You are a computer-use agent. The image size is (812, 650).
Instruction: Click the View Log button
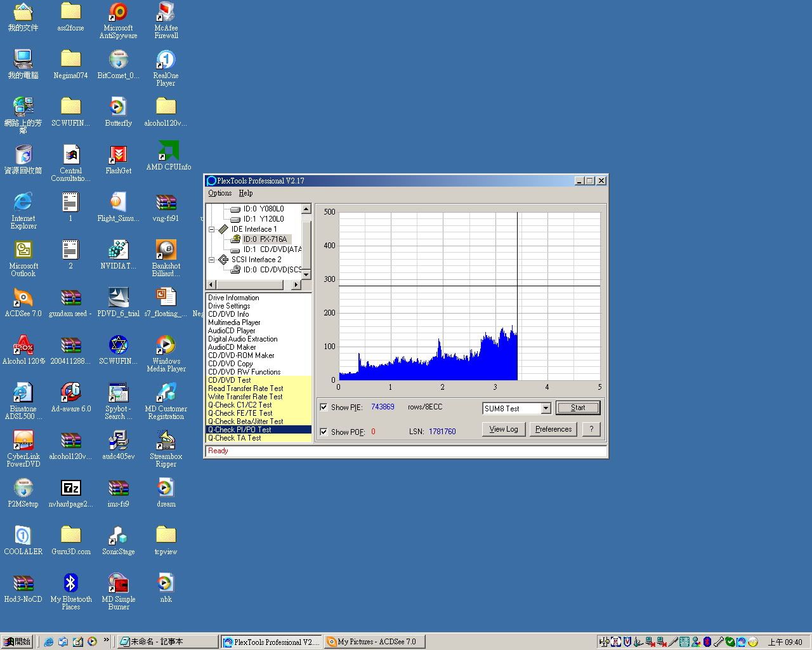503,429
